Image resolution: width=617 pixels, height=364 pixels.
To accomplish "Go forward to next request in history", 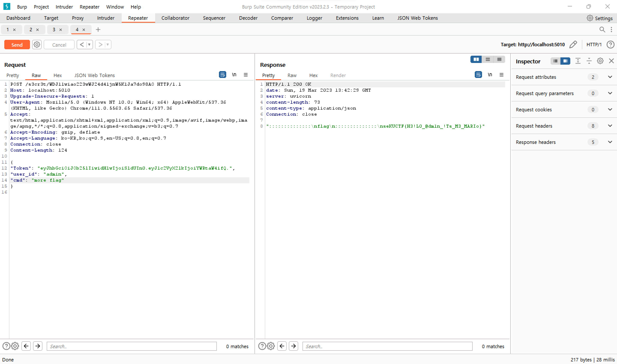I will (100, 45).
